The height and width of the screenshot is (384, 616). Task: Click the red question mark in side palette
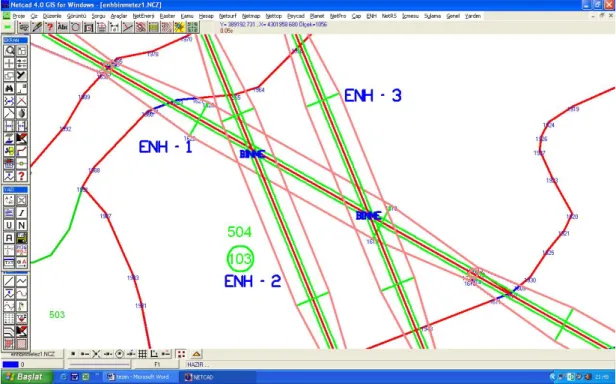22,176
